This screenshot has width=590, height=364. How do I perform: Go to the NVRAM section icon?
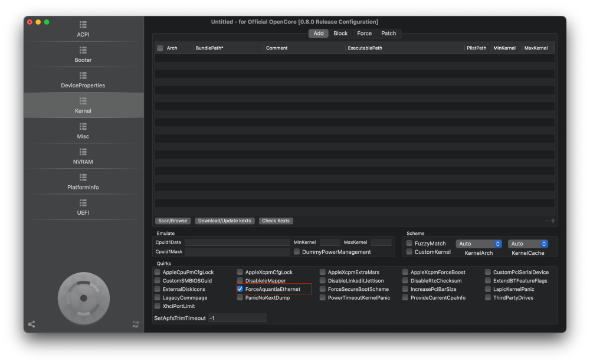point(83,152)
